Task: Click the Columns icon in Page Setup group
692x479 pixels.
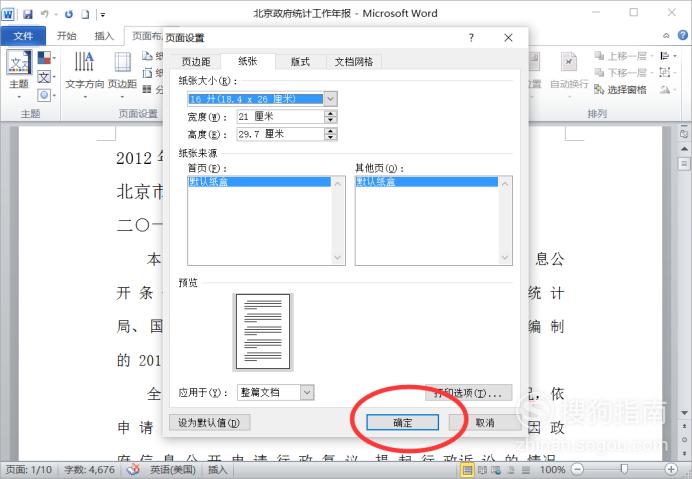Action: tap(147, 89)
